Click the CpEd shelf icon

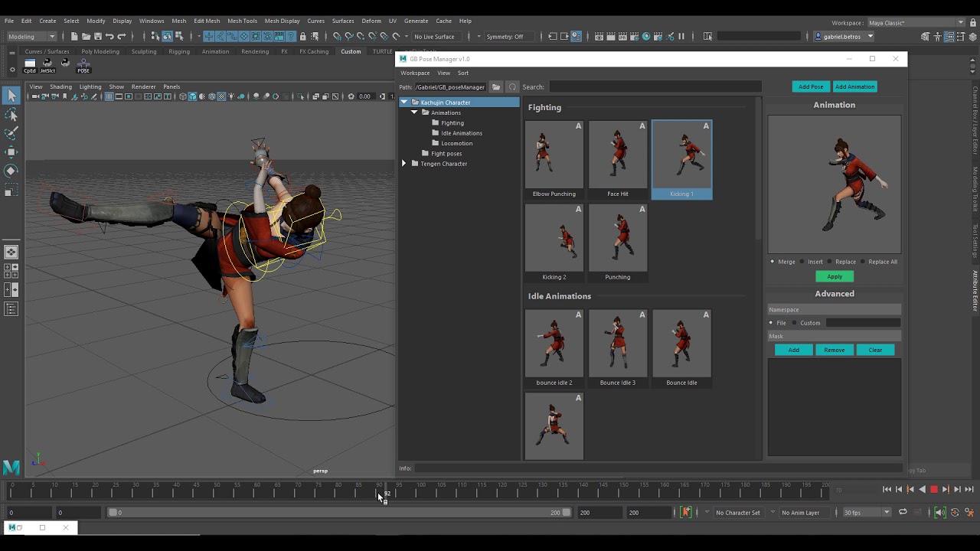point(30,66)
